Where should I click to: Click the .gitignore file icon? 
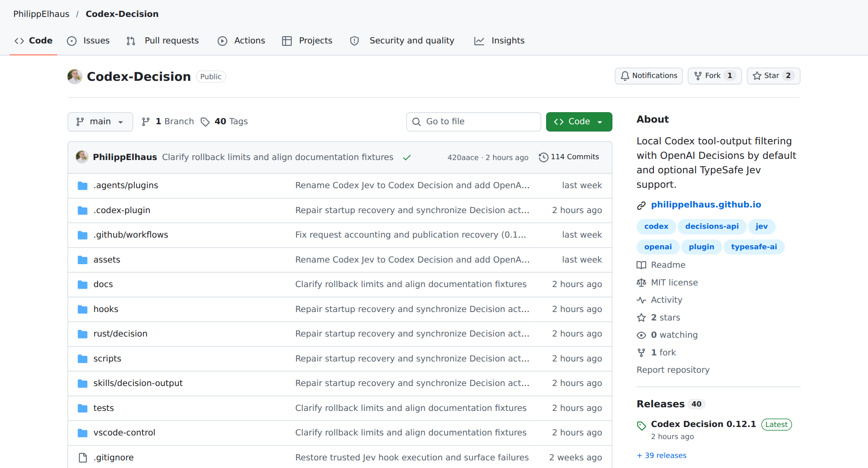coord(82,458)
